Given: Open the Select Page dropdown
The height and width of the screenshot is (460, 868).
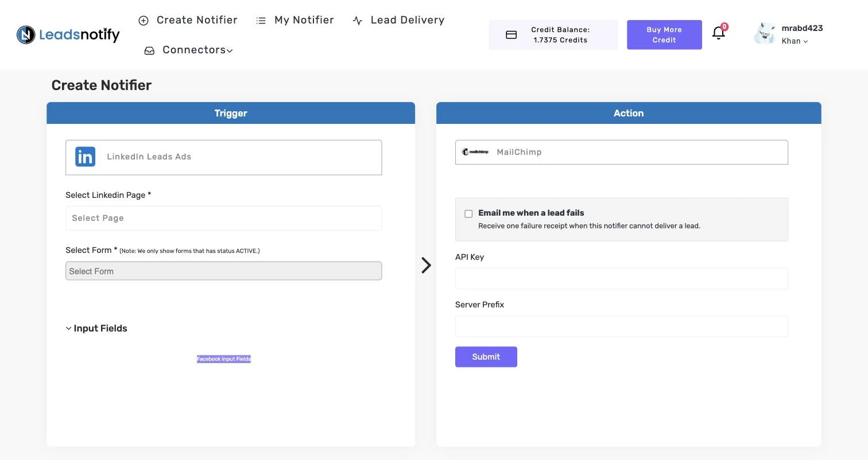Looking at the screenshot, I should (x=223, y=218).
